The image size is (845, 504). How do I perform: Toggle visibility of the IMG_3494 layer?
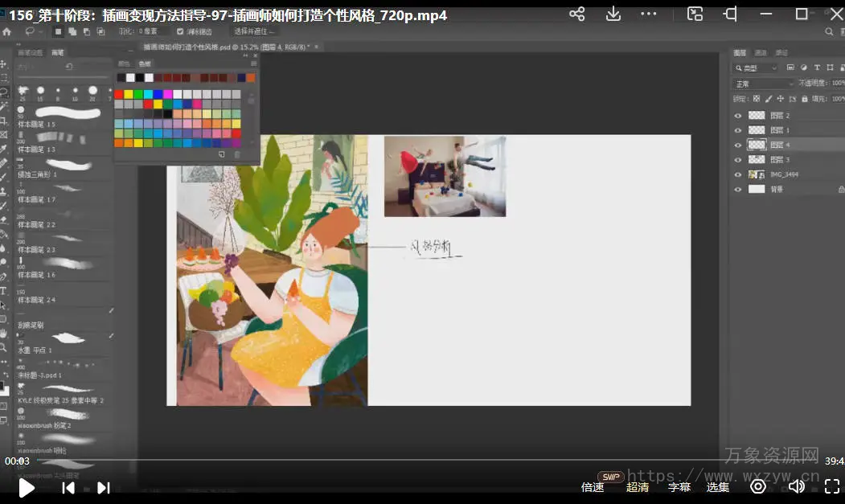[x=738, y=174]
